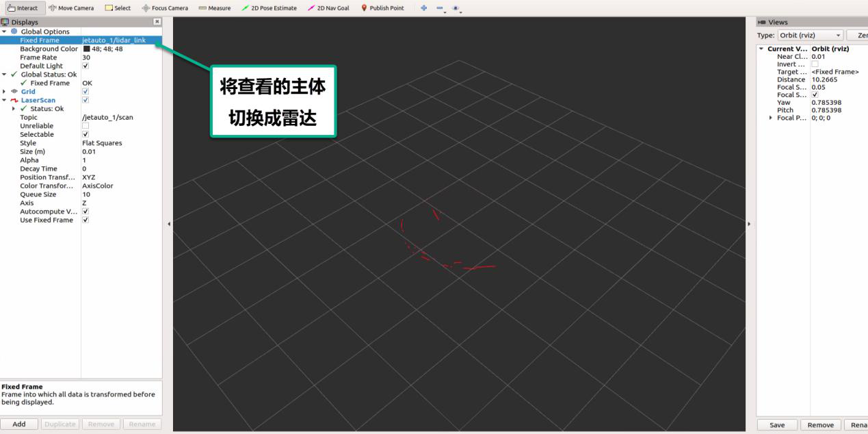The width and height of the screenshot is (868, 434).
Task: Activate the Focus Camera tool
Action: tap(165, 8)
